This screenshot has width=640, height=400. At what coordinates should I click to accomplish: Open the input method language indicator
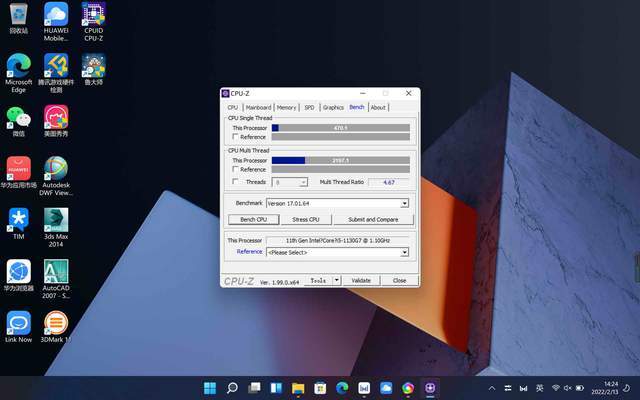[540, 388]
